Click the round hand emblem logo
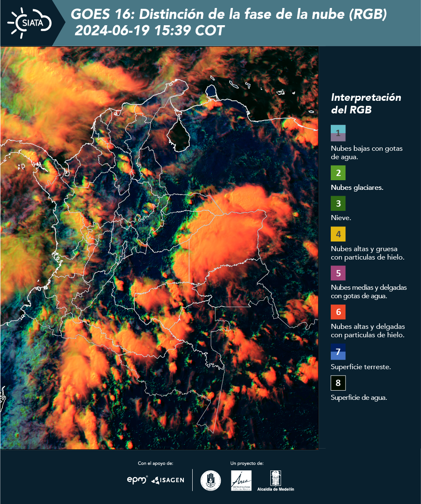This screenshot has height=504, width=421. tap(211, 480)
